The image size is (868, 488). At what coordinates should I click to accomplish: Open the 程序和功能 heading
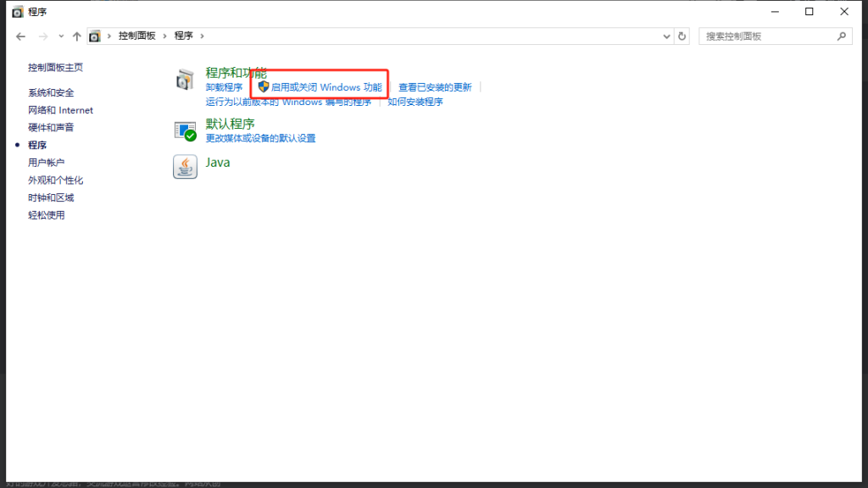[x=236, y=73]
